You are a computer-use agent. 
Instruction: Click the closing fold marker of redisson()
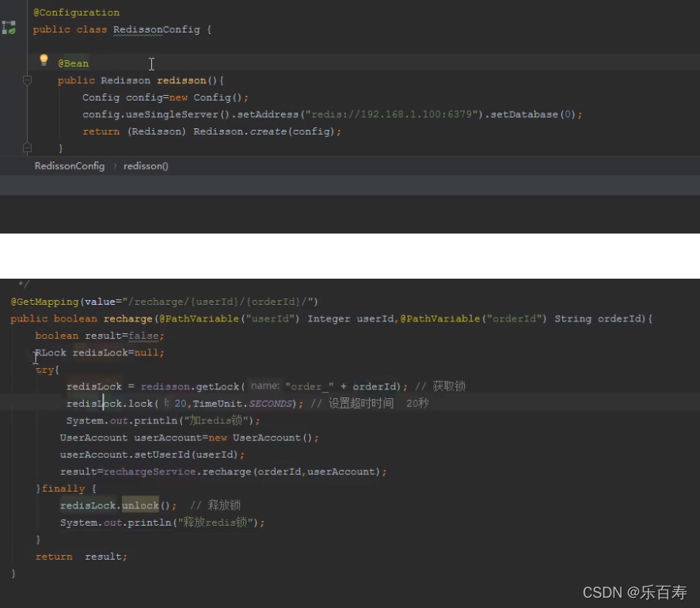click(27, 148)
